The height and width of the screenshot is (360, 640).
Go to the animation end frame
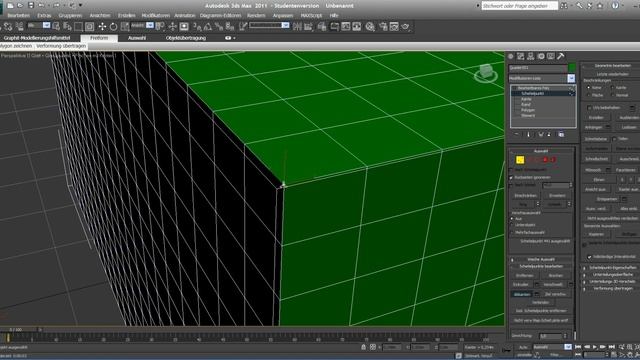point(611,347)
